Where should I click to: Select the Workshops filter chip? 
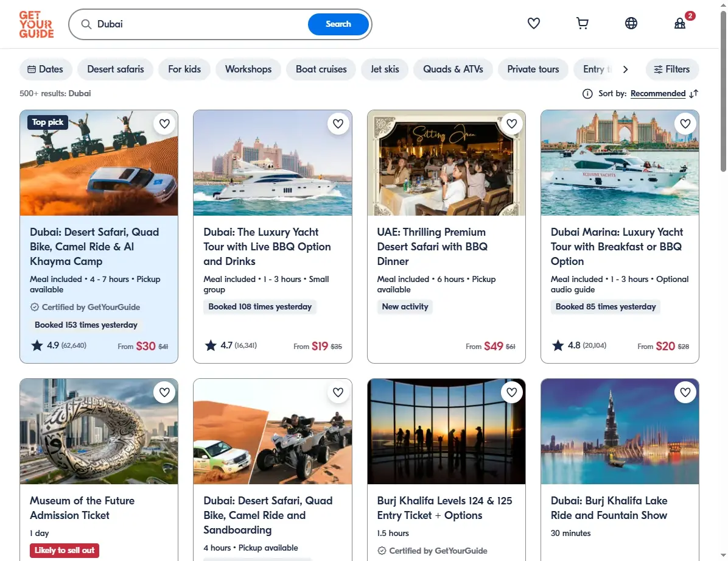248,69
